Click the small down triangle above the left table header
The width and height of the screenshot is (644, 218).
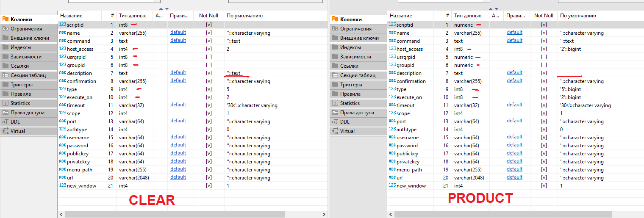pyautogui.click(x=167, y=9)
